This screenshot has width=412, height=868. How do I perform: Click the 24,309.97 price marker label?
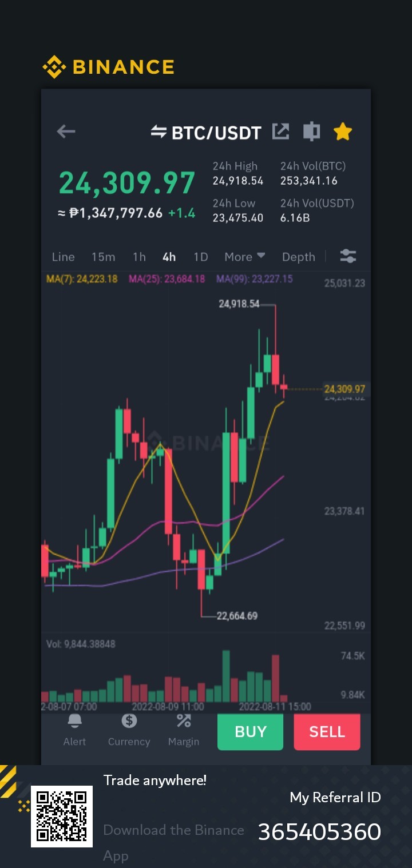coord(344,389)
